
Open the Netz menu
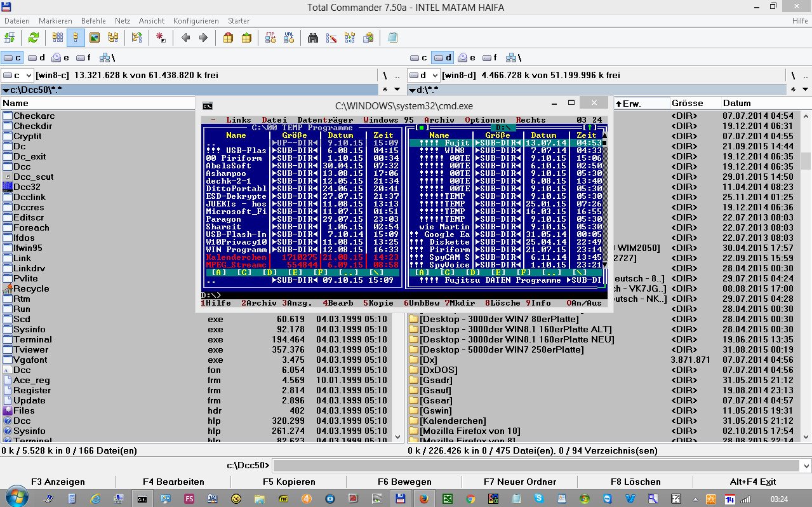coord(122,21)
